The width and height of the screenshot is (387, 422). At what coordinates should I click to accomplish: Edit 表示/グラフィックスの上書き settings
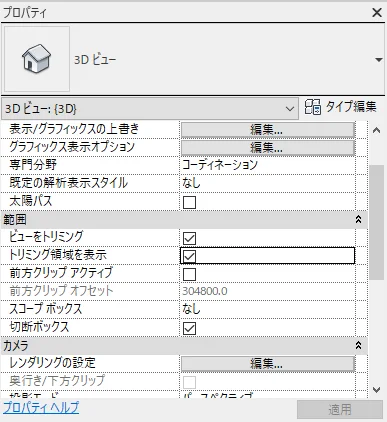(267, 130)
